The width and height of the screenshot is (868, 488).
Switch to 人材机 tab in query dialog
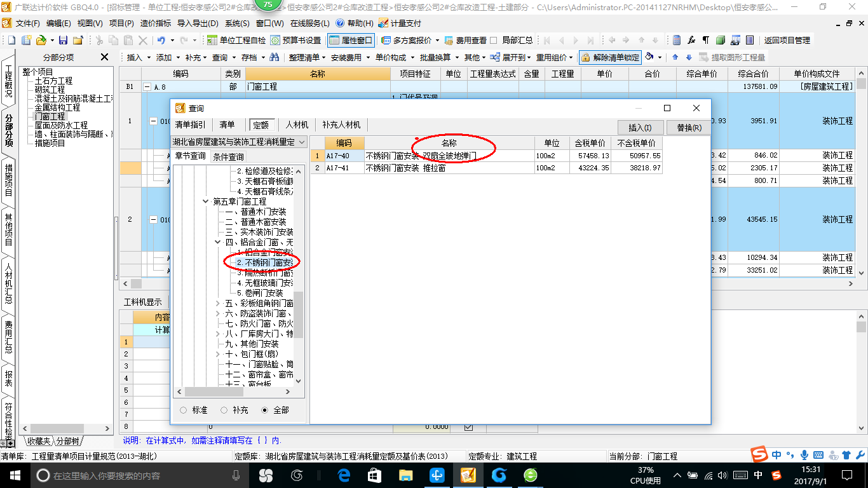(x=297, y=125)
